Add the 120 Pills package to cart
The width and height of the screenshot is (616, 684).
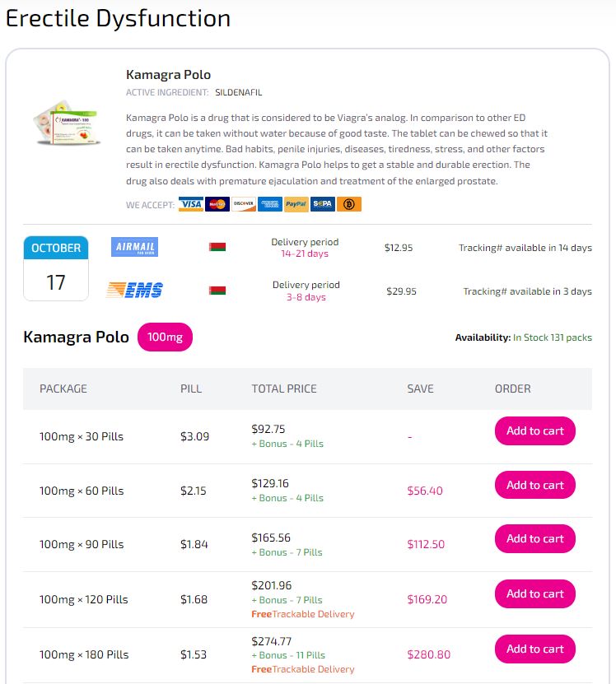click(x=534, y=593)
